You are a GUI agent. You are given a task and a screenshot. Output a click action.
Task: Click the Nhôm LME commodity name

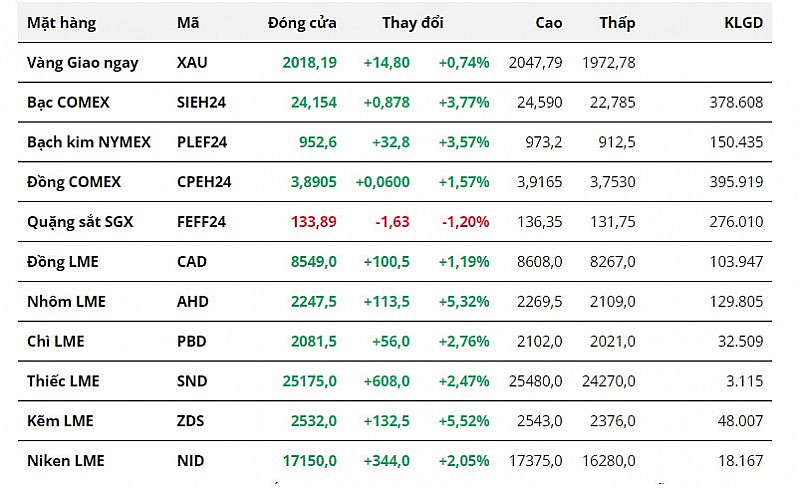pos(66,301)
